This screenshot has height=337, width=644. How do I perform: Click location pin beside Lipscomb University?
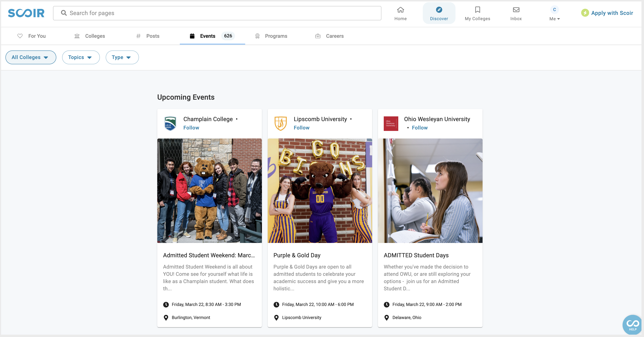click(x=276, y=318)
